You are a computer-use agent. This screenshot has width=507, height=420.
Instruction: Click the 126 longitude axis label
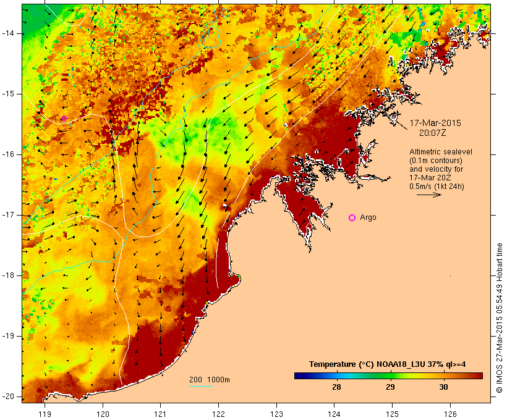[450, 414]
